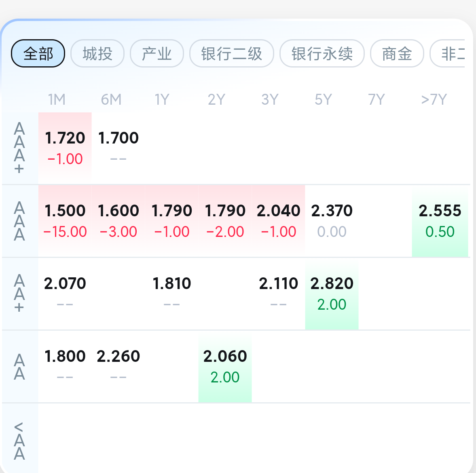Click the AA 6M cell 2.260
The image size is (476, 473).
(118, 367)
